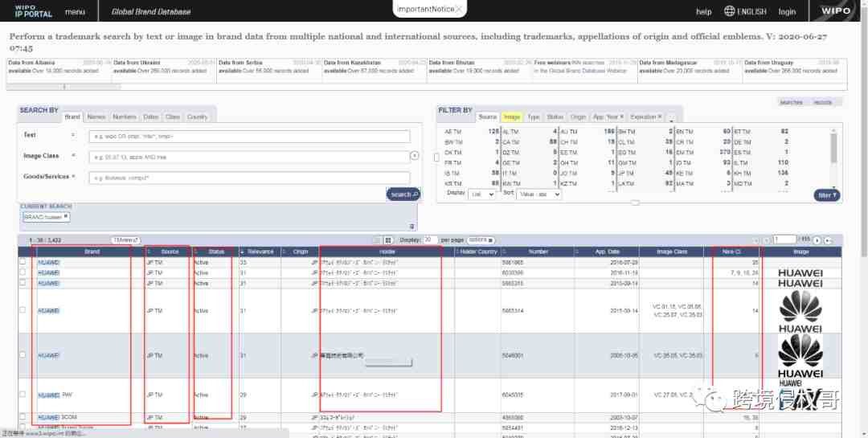Go to last results page arrow
Image resolution: width=868 pixels, height=438 pixels.
tap(828, 240)
